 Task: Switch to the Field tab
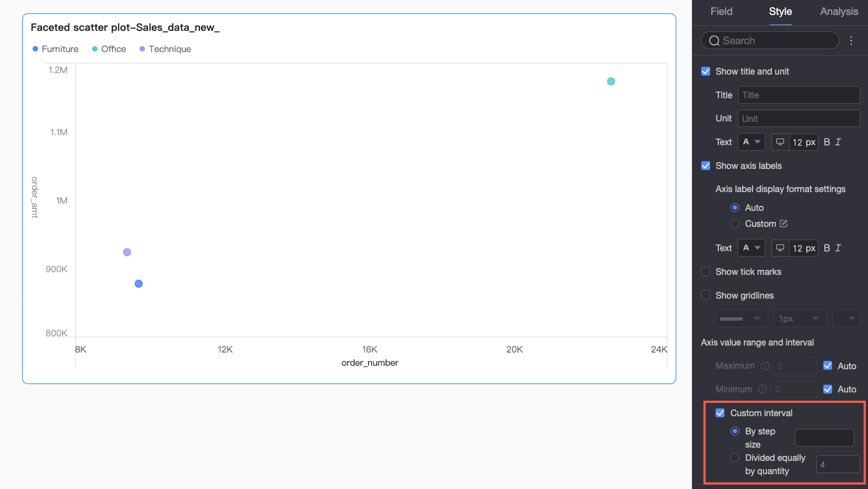pyautogui.click(x=721, y=12)
